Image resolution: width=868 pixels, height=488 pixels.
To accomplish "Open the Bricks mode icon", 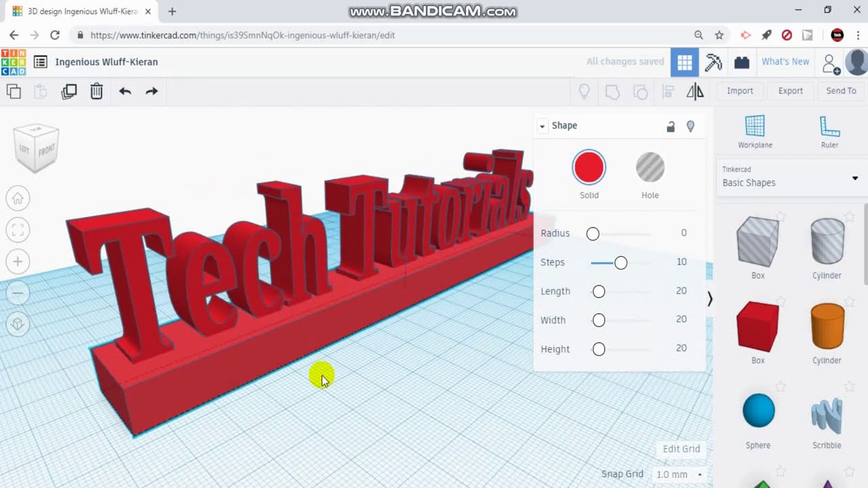I will pyautogui.click(x=742, y=62).
